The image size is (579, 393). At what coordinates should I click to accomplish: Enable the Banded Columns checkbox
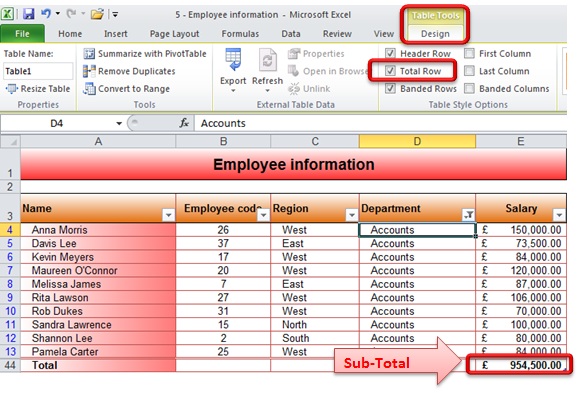pos(469,88)
